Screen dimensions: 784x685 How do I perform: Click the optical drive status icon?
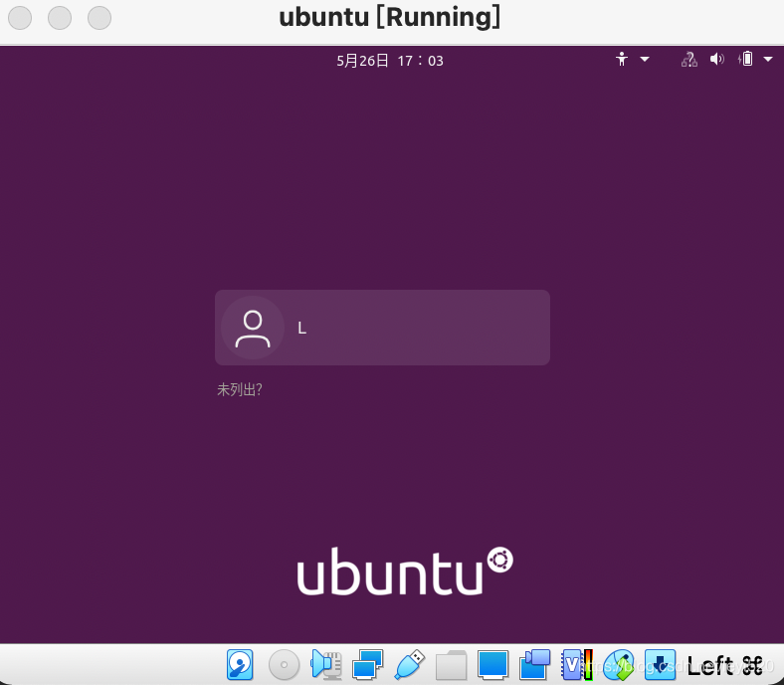click(284, 664)
